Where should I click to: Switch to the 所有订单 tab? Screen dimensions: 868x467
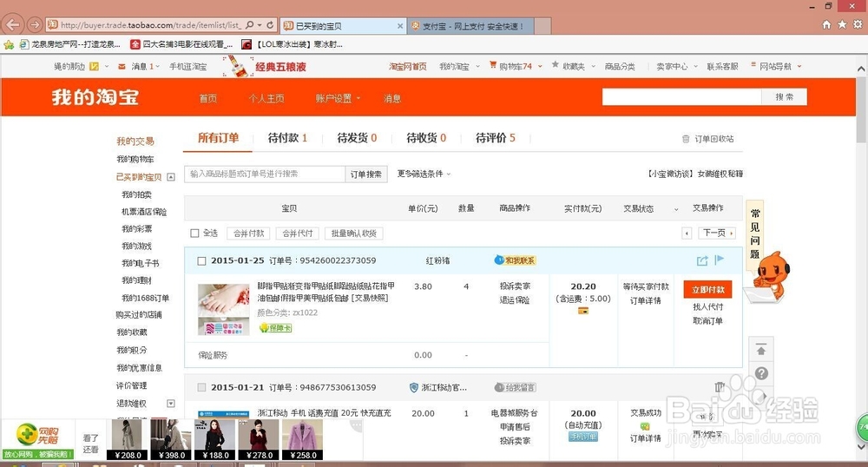click(x=218, y=138)
